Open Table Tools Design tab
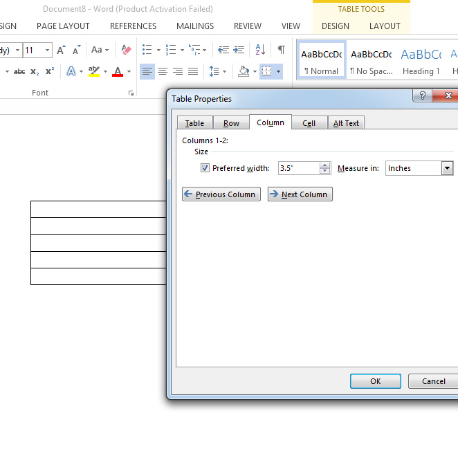The width and height of the screenshot is (458, 476). click(x=336, y=26)
